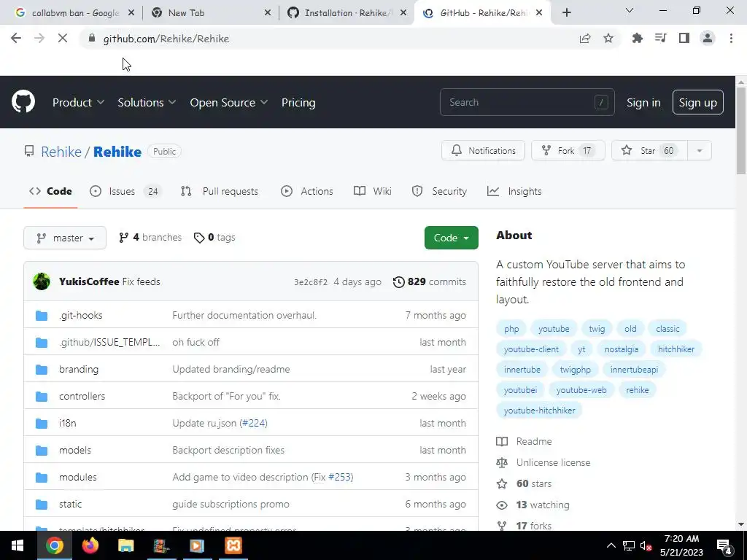Open the 0 tags link
Screen dimensions: 747x560
coord(214,237)
